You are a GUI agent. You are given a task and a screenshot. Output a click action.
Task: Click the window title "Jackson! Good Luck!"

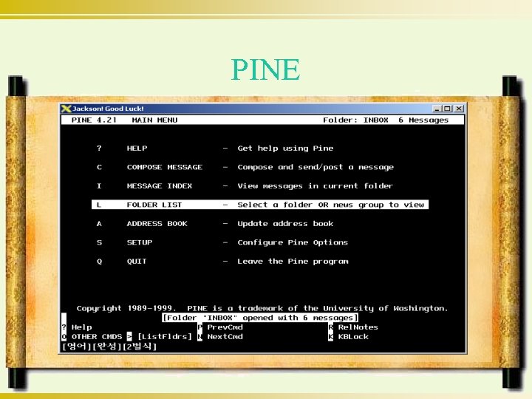point(108,109)
